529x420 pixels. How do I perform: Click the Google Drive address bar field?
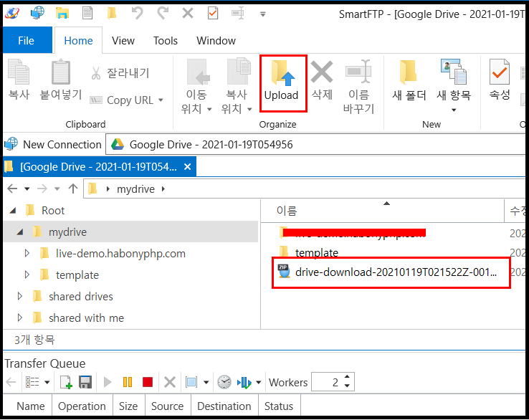tap(315, 144)
